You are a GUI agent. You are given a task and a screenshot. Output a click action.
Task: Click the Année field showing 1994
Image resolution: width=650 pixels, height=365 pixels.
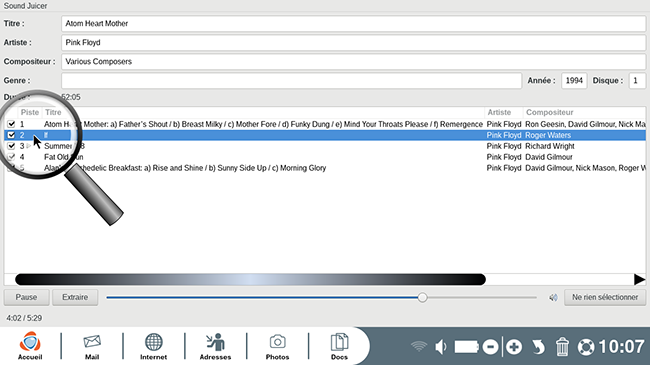coord(574,80)
